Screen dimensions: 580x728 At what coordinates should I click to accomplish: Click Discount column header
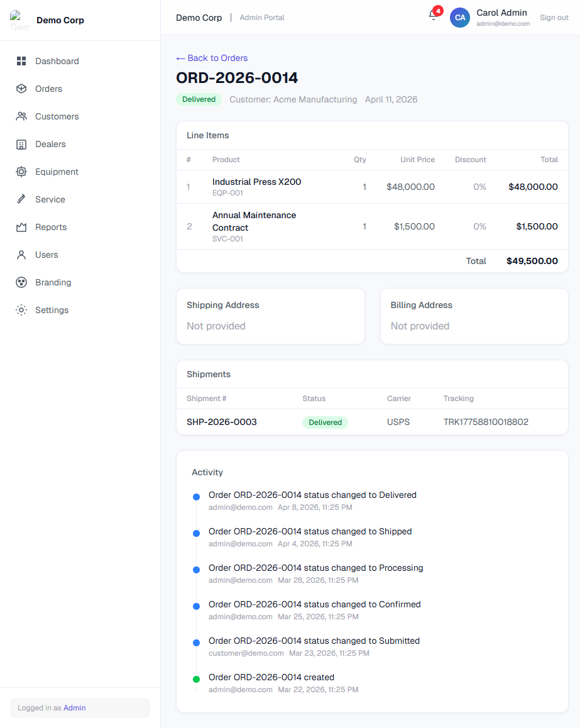click(x=471, y=160)
